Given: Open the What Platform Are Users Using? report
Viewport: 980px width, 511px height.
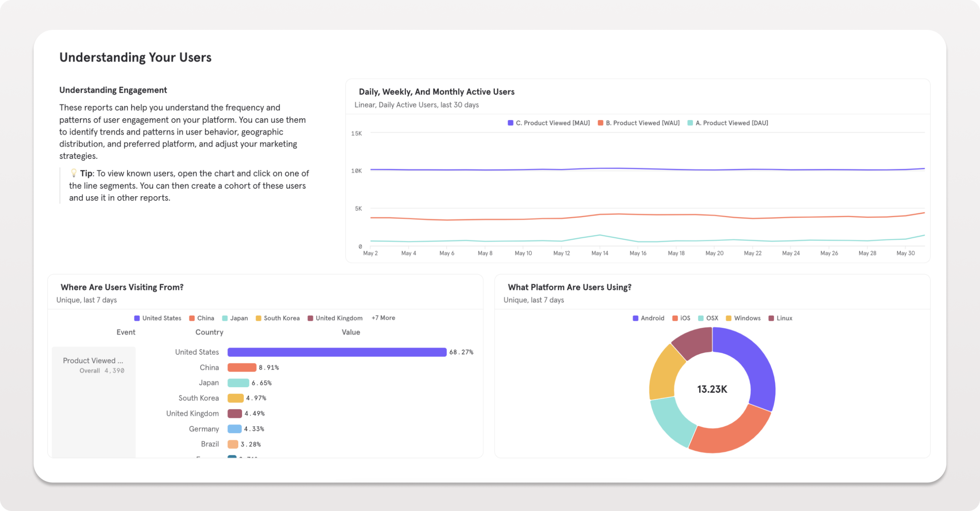Looking at the screenshot, I should click(570, 287).
